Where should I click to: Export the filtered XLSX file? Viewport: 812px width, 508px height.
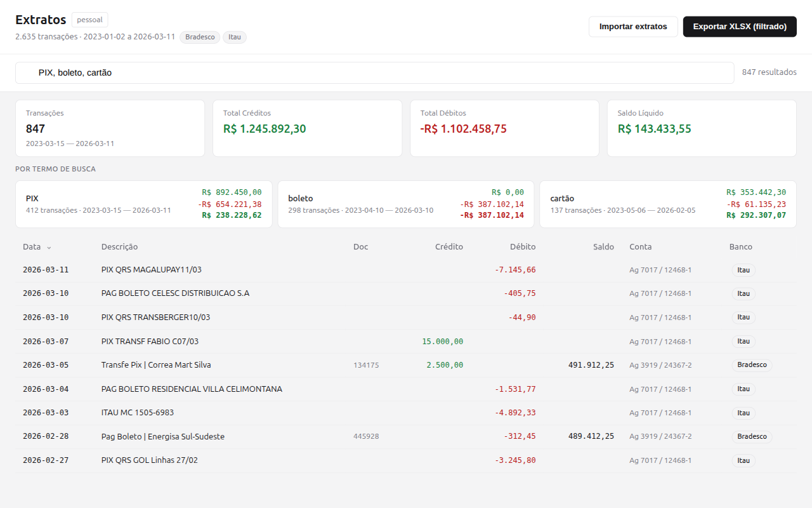739,27
